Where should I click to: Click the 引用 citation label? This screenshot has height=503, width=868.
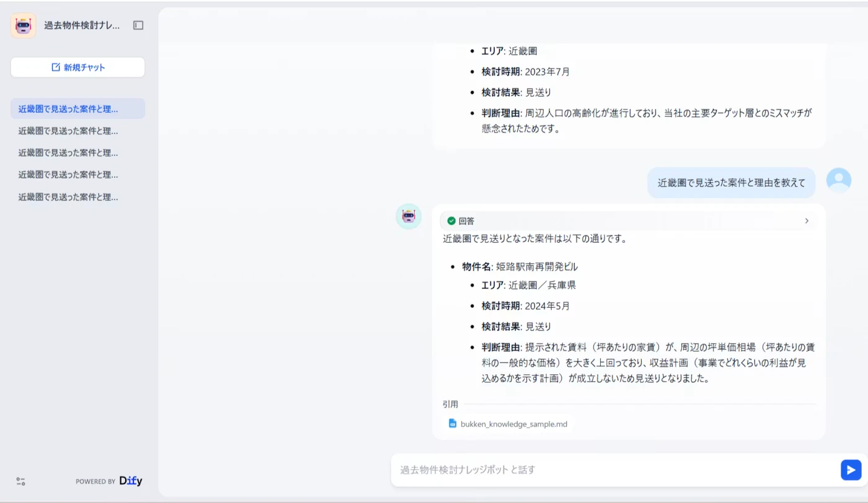click(x=451, y=404)
